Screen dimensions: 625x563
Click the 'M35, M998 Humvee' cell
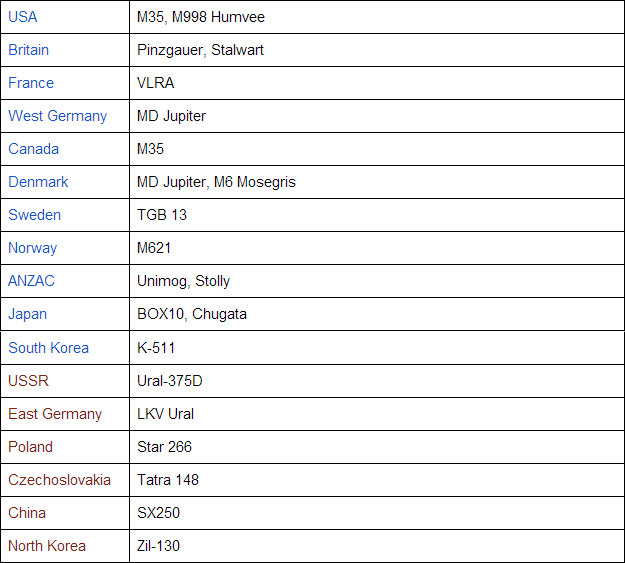(x=377, y=17)
